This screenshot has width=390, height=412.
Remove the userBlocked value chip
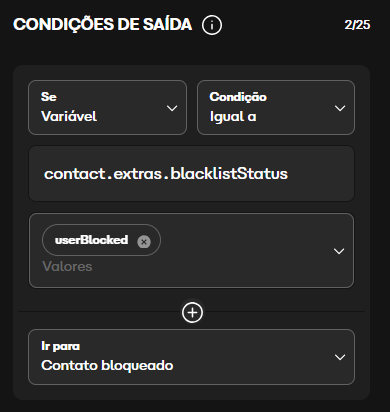tap(144, 242)
